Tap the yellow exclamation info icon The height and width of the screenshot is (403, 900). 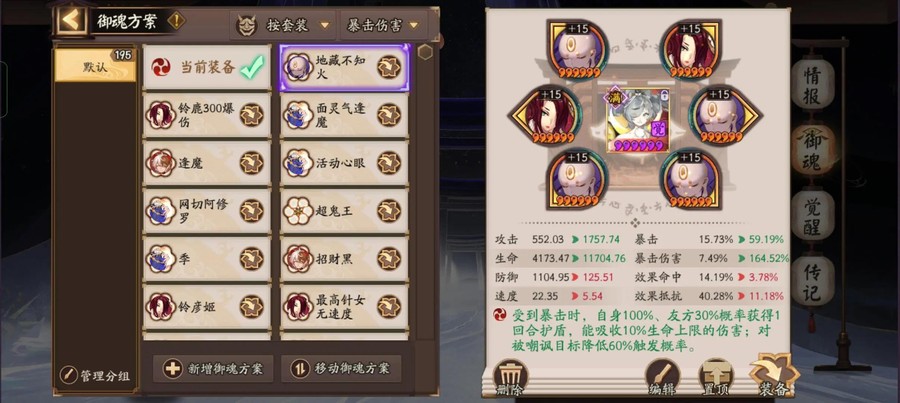click(x=176, y=21)
